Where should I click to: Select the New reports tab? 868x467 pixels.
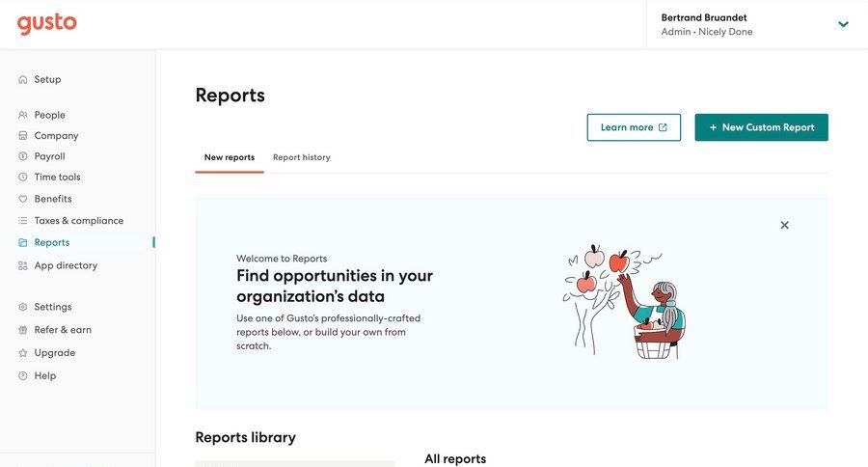coord(230,157)
